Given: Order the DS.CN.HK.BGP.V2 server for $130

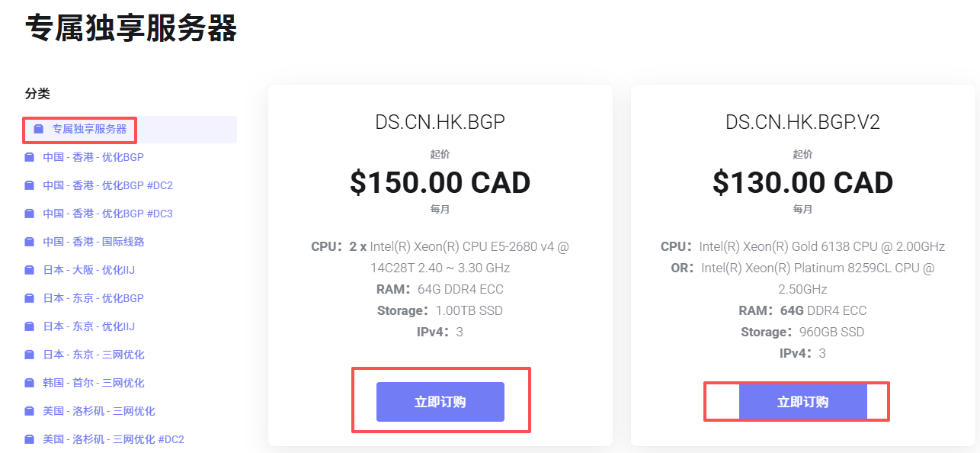Looking at the screenshot, I should tap(802, 402).
